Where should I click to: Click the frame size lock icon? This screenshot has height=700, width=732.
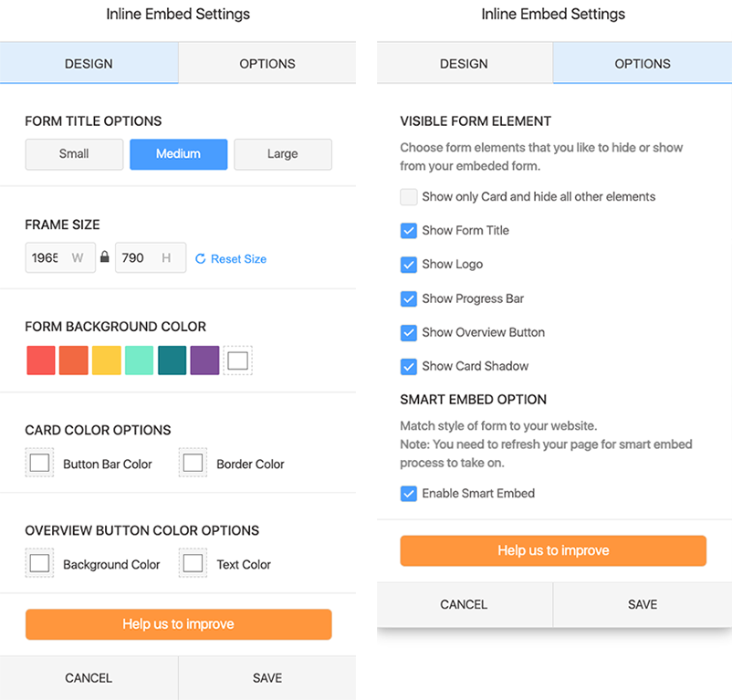click(x=105, y=258)
